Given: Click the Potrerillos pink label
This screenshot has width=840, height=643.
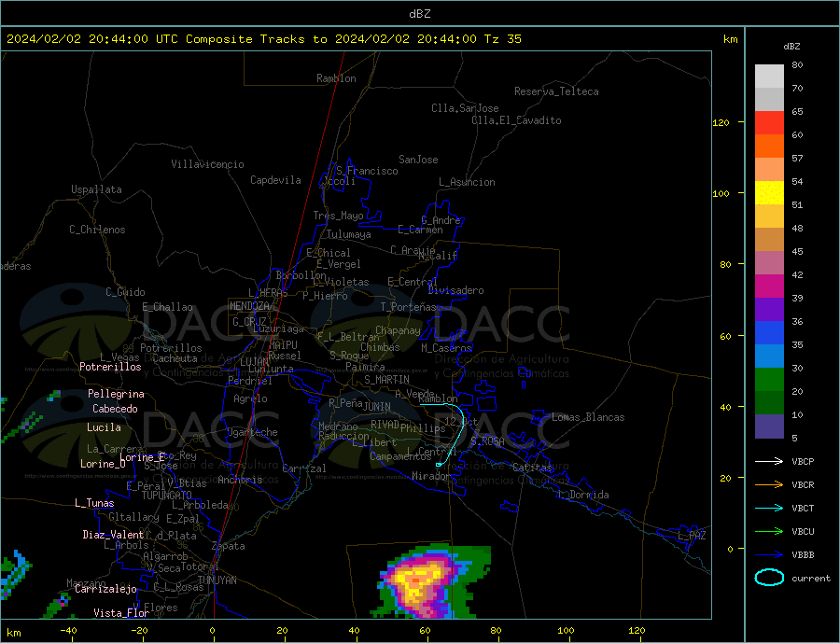Looking at the screenshot, I should [x=110, y=367].
